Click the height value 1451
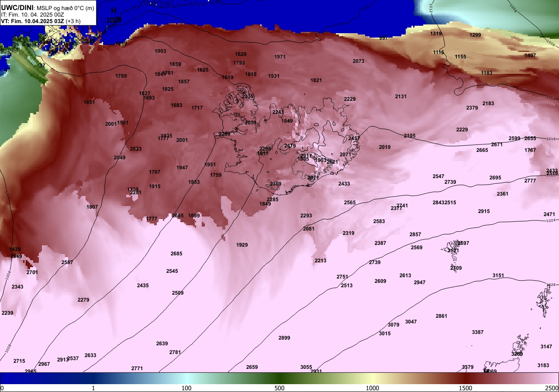This screenshot has width=559, height=392. (89, 102)
